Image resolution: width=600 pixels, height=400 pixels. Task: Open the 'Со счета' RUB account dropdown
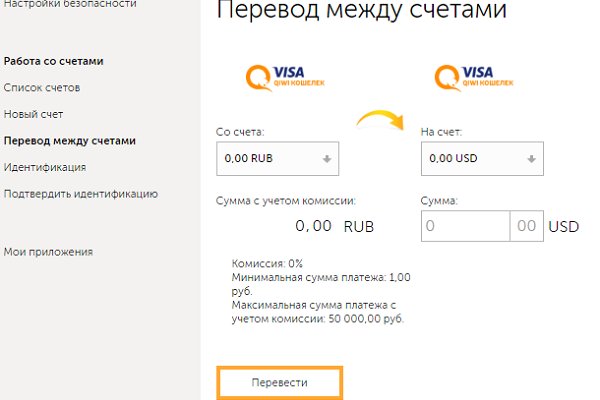coord(277,158)
